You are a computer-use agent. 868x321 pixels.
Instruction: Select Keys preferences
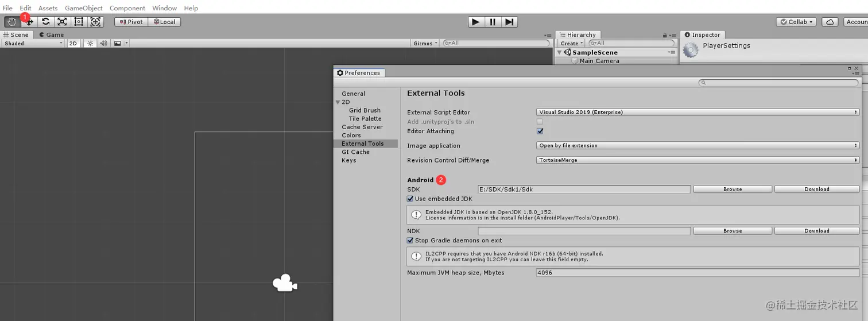[x=348, y=160]
